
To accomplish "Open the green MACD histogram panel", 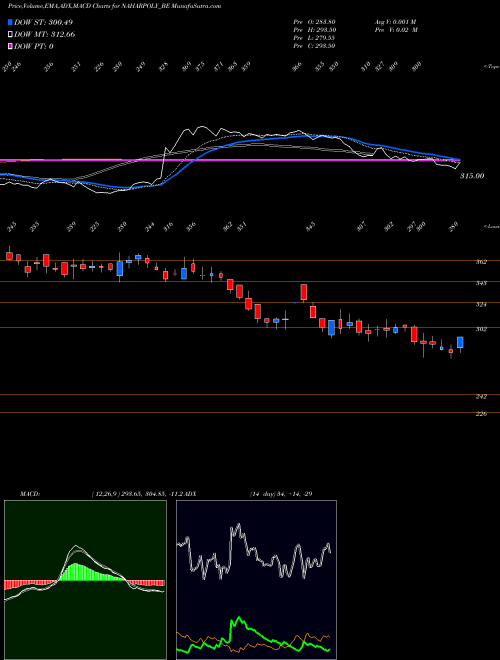I will tap(85, 580).
